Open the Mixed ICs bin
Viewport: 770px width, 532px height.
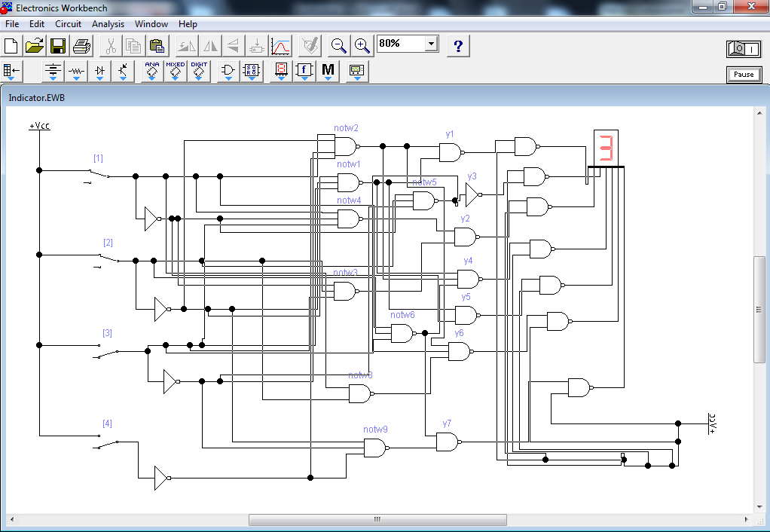(x=176, y=72)
